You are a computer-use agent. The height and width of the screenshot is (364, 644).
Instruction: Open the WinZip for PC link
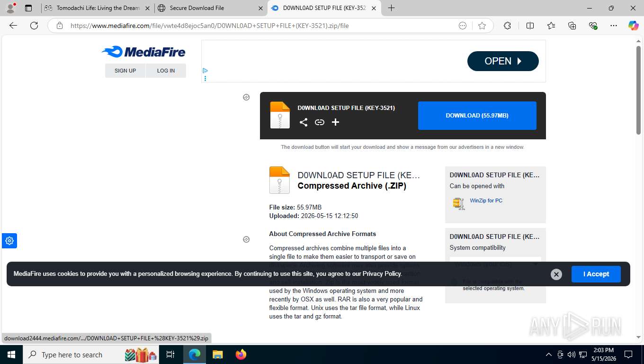[486, 200]
